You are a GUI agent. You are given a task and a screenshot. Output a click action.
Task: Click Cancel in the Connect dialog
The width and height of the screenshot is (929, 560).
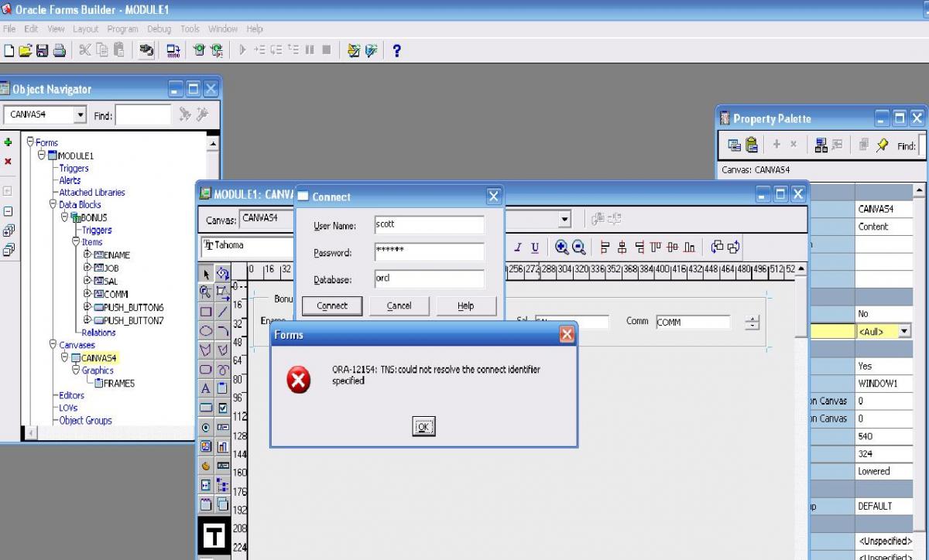[399, 306]
